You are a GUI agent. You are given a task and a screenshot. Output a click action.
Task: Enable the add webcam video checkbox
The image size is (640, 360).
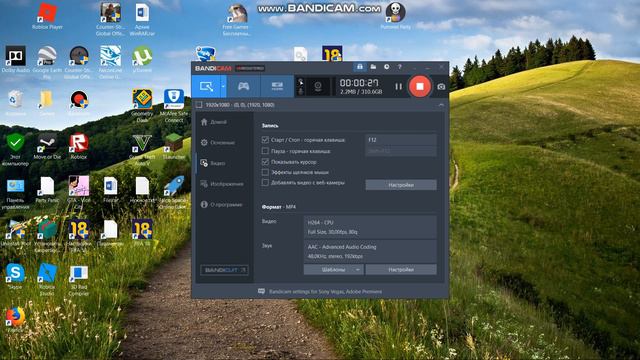[x=265, y=182]
